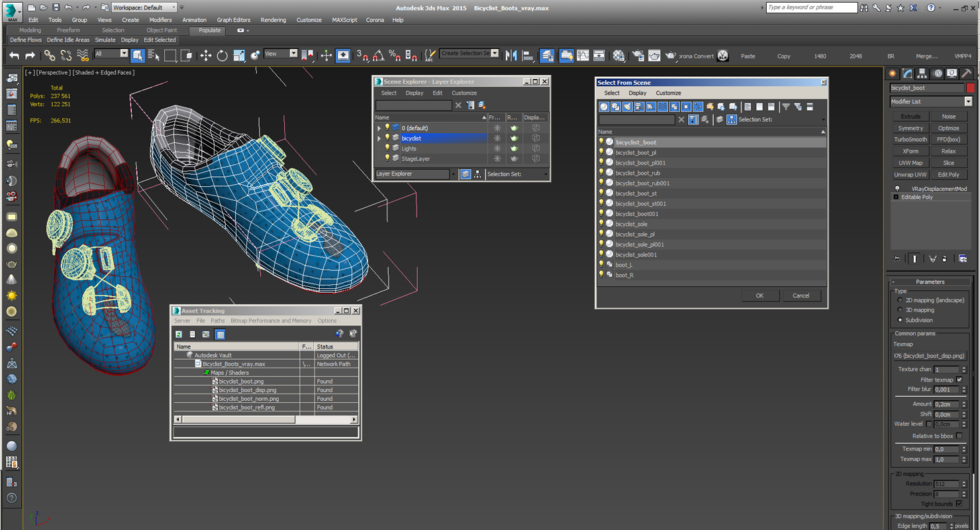This screenshot has height=530, width=980.
Task: Activate the Unlink Selection tool
Action: point(66,56)
